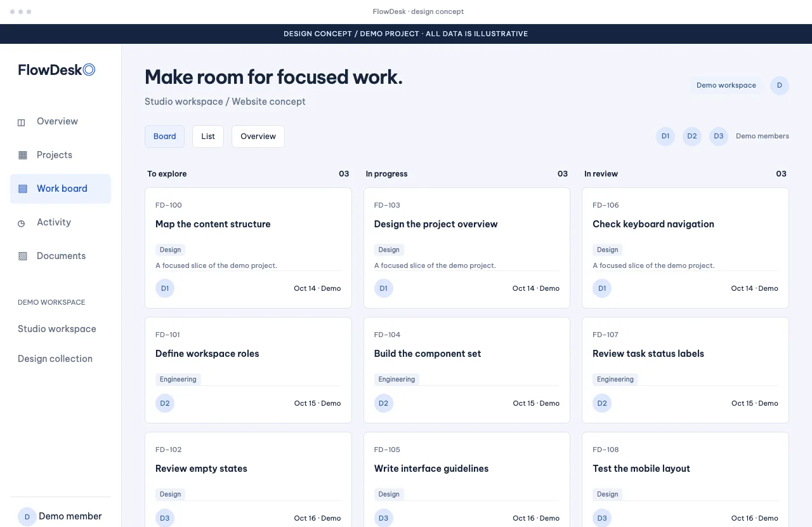Open the Build the component set card
The height and width of the screenshot is (527, 812).
467,370
